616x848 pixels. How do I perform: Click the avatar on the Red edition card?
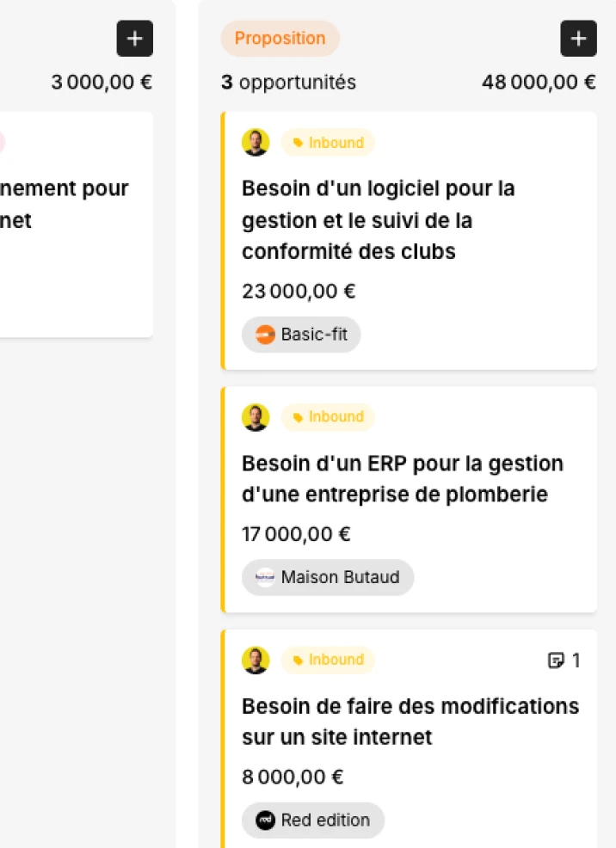[255, 661]
